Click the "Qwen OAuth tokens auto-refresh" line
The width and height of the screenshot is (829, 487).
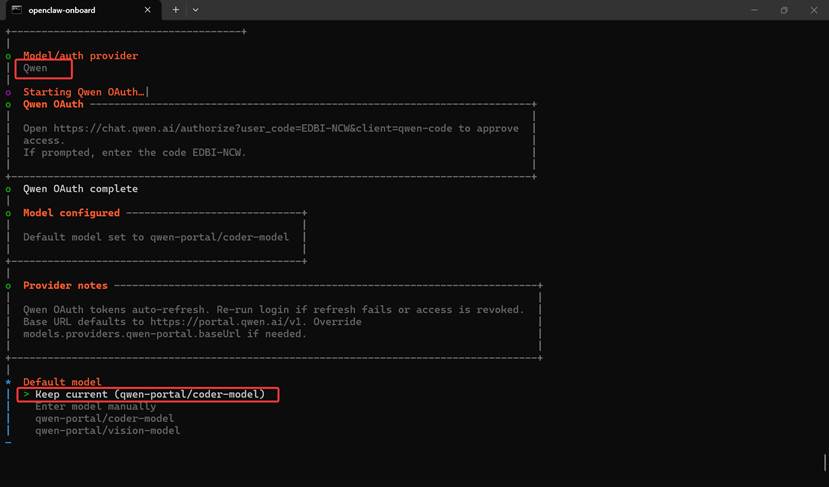pos(273,310)
